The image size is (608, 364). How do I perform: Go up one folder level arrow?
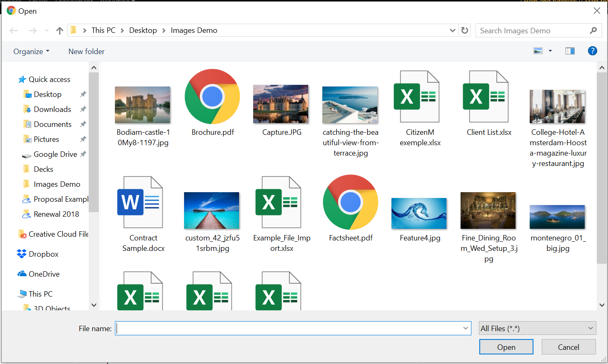60,30
